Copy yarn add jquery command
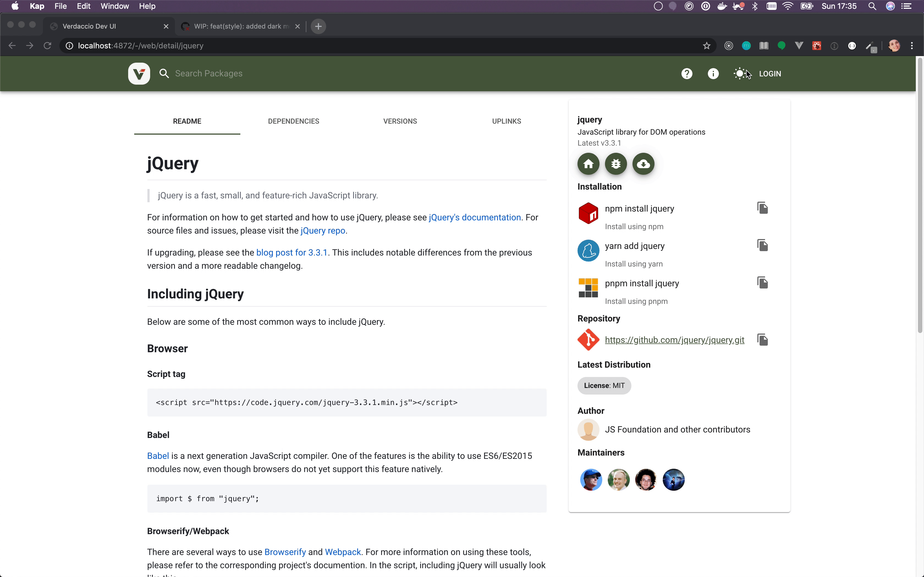Image resolution: width=924 pixels, height=577 pixels. coord(762,245)
